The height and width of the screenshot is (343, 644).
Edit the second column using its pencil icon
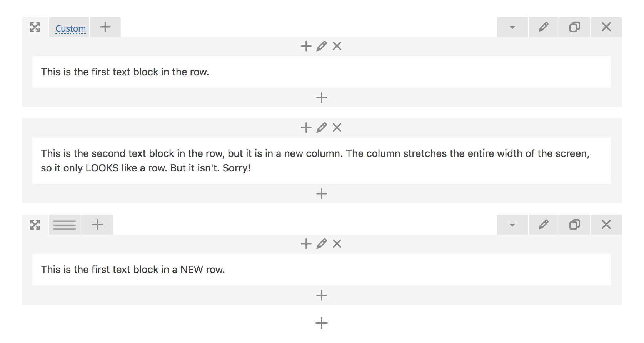coord(322,128)
